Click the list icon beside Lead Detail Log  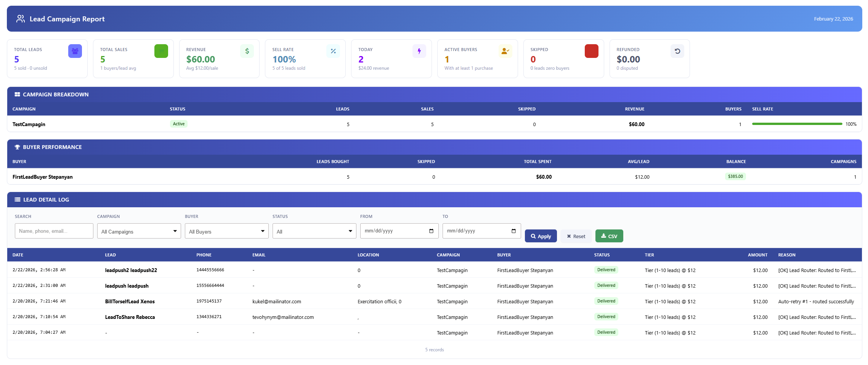tap(17, 199)
